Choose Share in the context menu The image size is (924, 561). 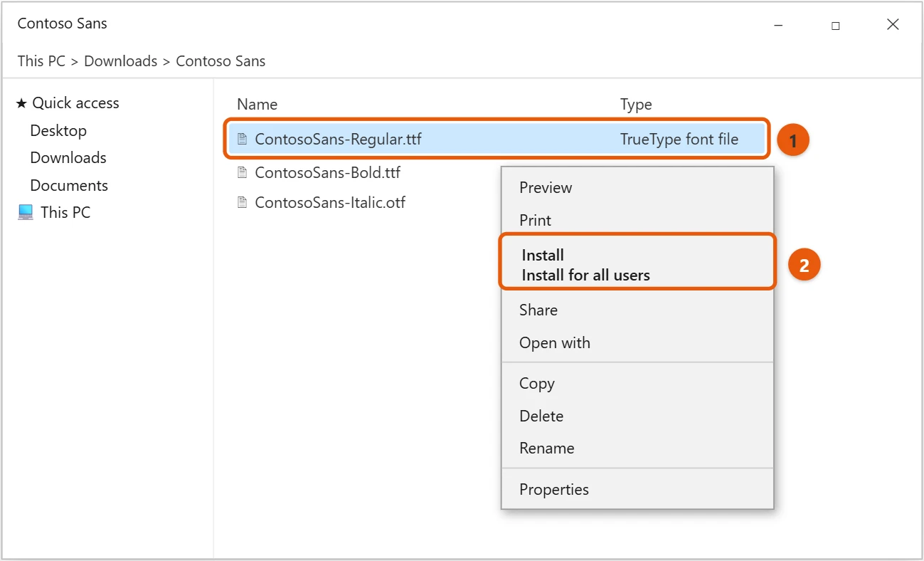538,310
